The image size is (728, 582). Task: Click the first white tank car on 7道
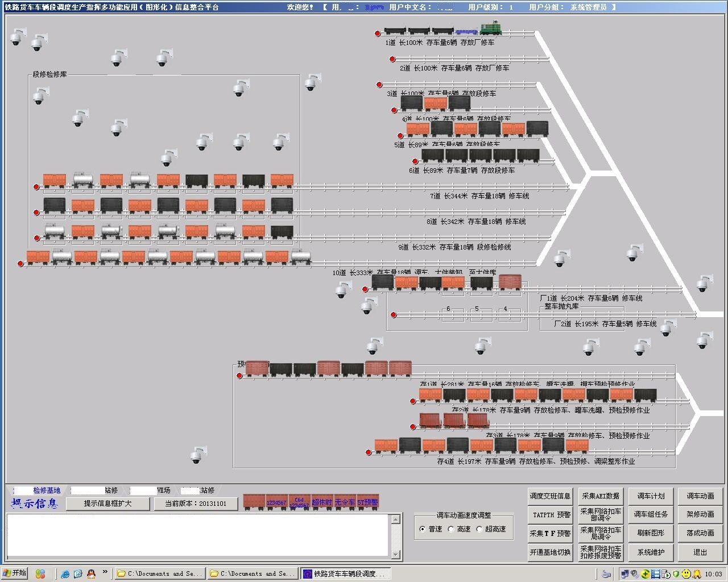pyautogui.click(x=83, y=180)
